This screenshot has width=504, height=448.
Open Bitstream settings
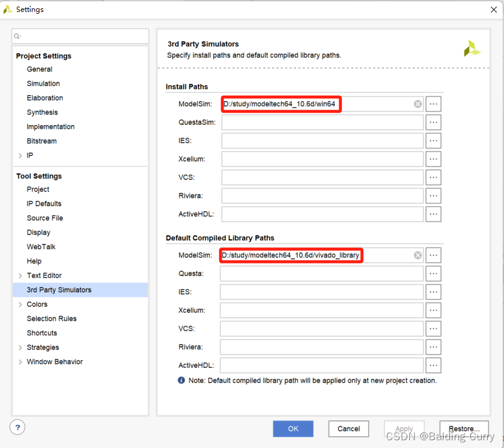pos(42,141)
